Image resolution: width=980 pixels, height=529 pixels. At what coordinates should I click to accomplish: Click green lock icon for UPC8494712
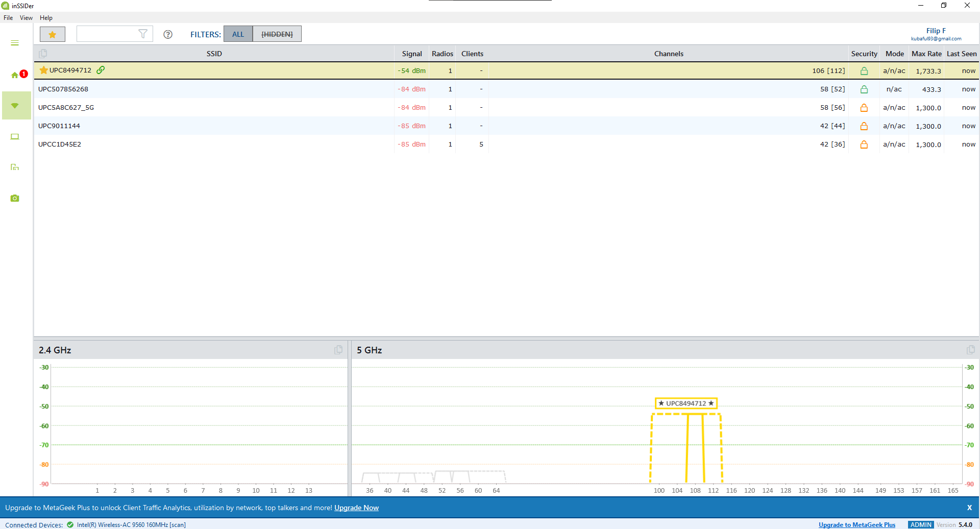[x=864, y=71]
